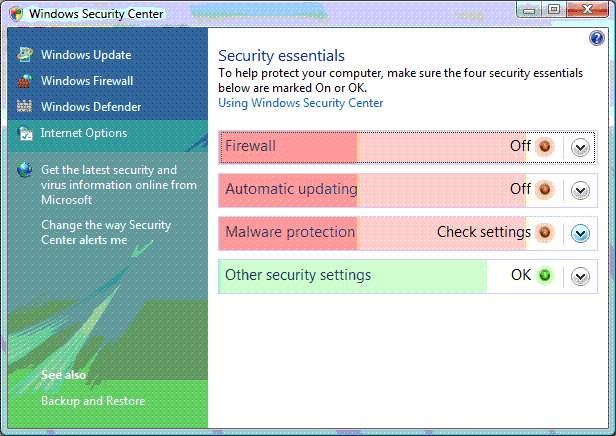Click the red Off indicator for Automatic updating
Screen dimensions: 616x436
(544, 189)
